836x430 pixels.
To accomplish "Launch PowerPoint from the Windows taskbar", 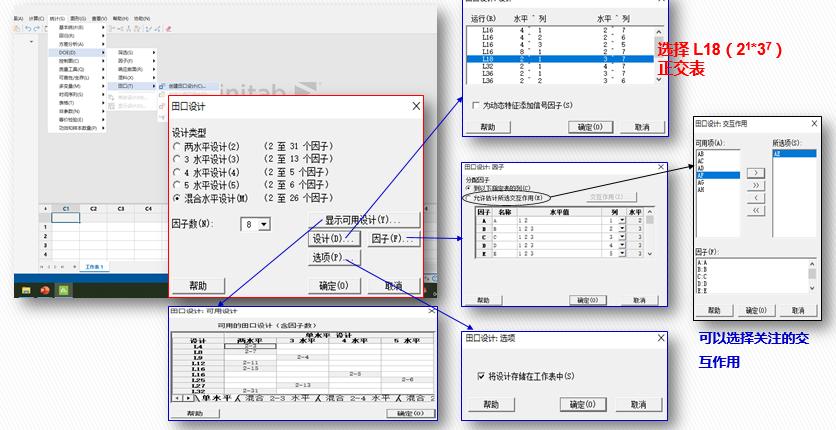I will (45, 290).
